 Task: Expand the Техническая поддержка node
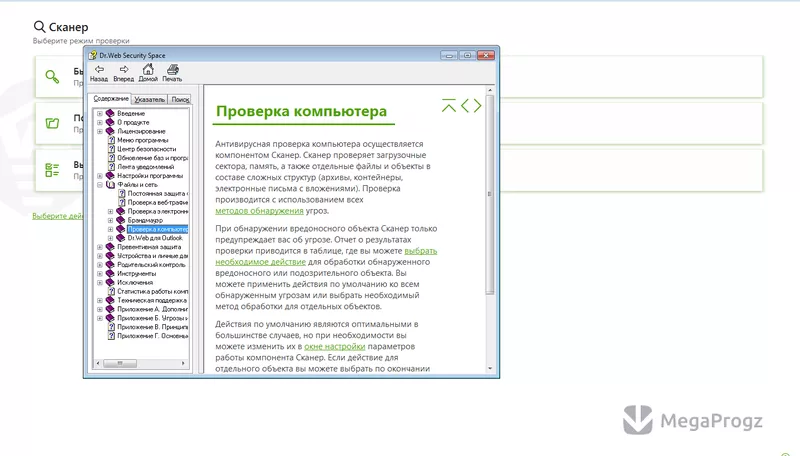tap(100, 300)
